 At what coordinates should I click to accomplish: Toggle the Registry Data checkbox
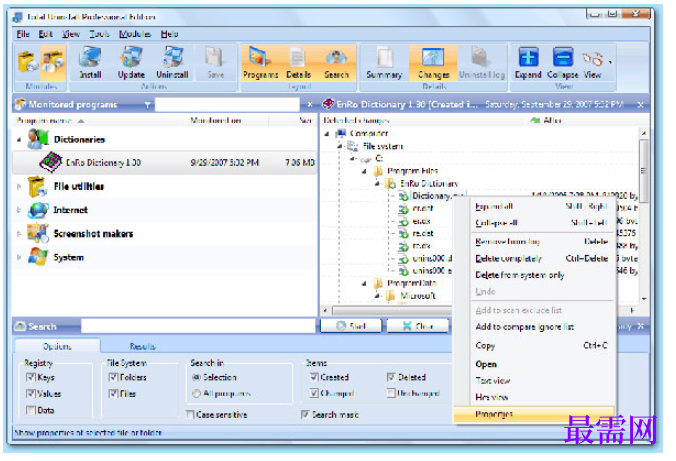point(31,410)
